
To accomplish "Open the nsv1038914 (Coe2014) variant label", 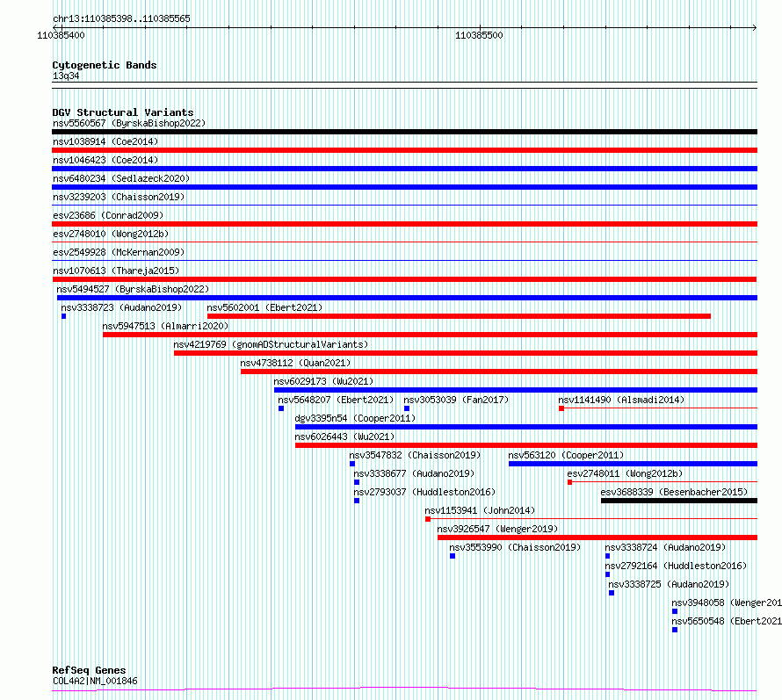I will [x=105, y=141].
